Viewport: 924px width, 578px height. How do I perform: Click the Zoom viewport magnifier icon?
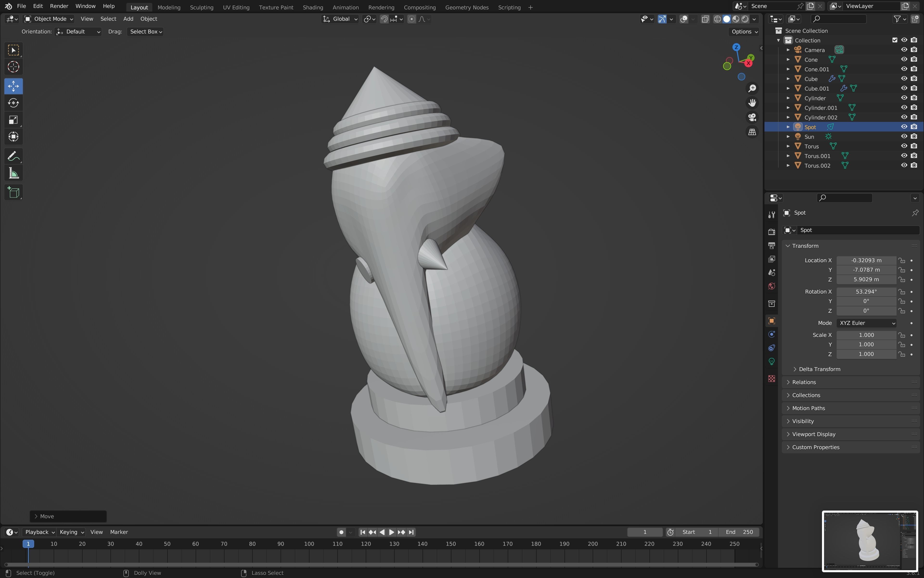tap(752, 88)
